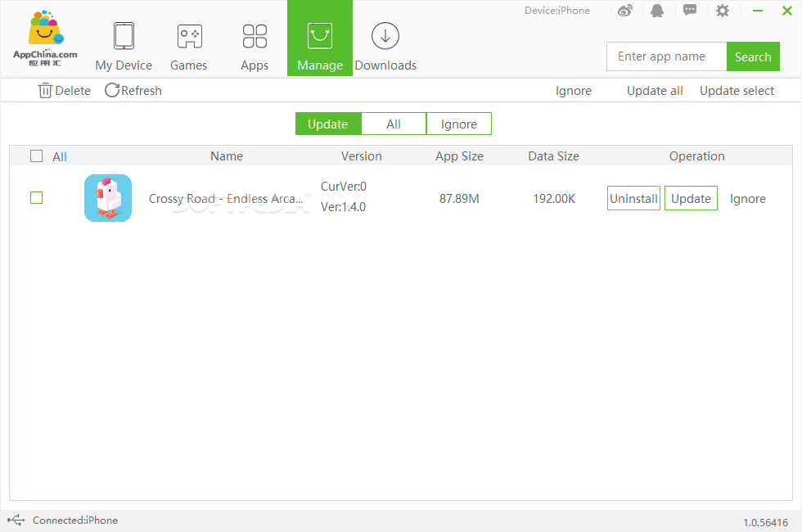The image size is (802, 532).
Task: Refresh the app list
Action: [x=133, y=91]
